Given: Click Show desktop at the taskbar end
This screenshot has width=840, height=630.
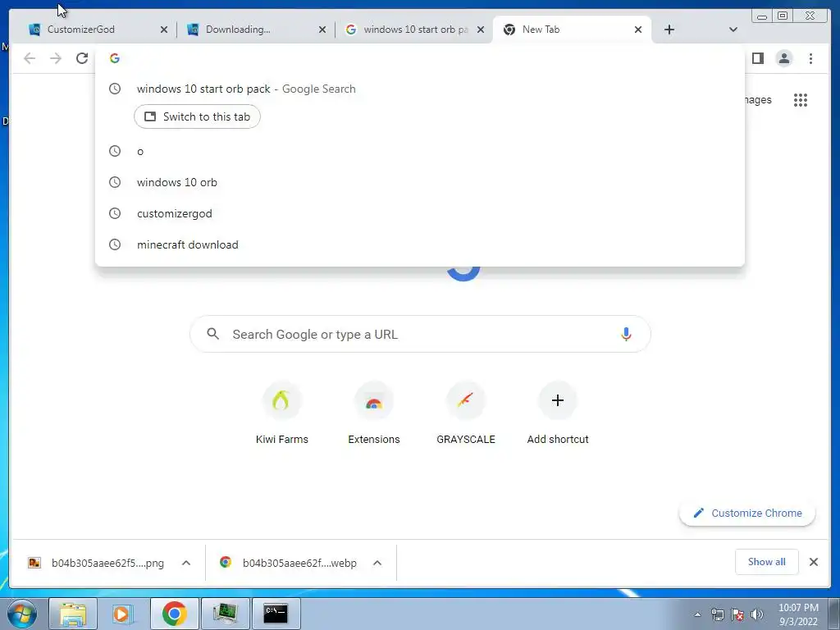Looking at the screenshot, I should (834, 614).
